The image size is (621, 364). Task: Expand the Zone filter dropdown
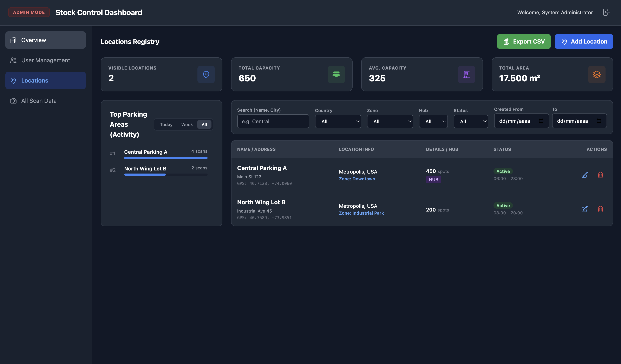[x=390, y=122]
